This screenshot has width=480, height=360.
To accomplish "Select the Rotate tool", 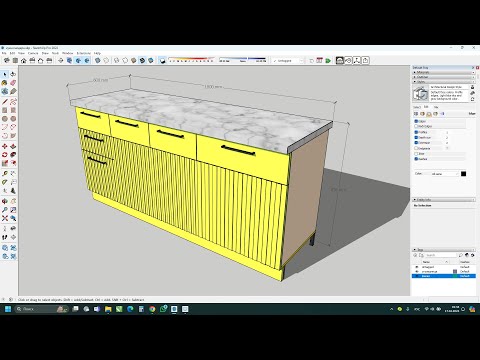I will click(5, 155).
